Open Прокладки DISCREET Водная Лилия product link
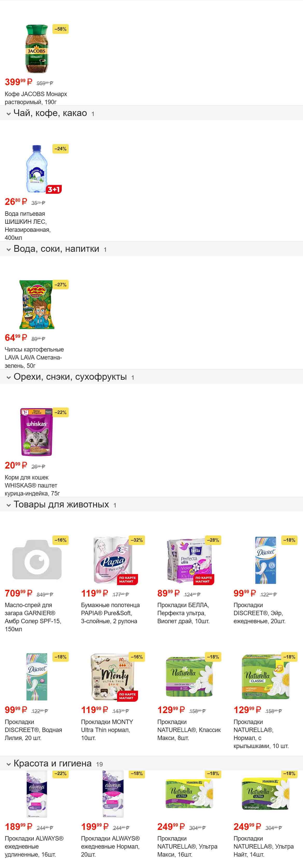Image resolution: width=303 pixels, height=868 pixels. point(33,730)
